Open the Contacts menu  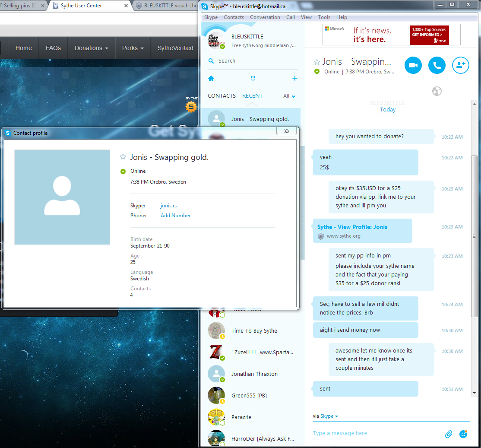point(234,17)
